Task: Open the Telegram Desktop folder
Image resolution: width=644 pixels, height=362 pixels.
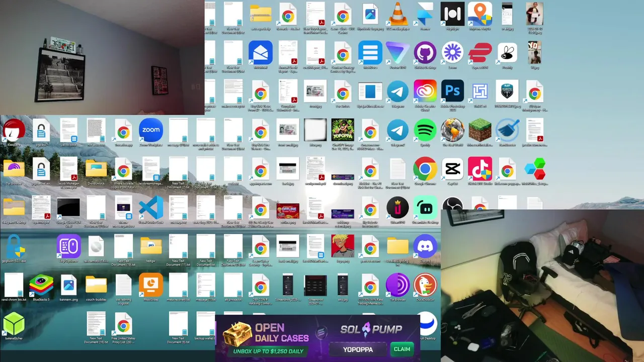Action: [x=14, y=208]
